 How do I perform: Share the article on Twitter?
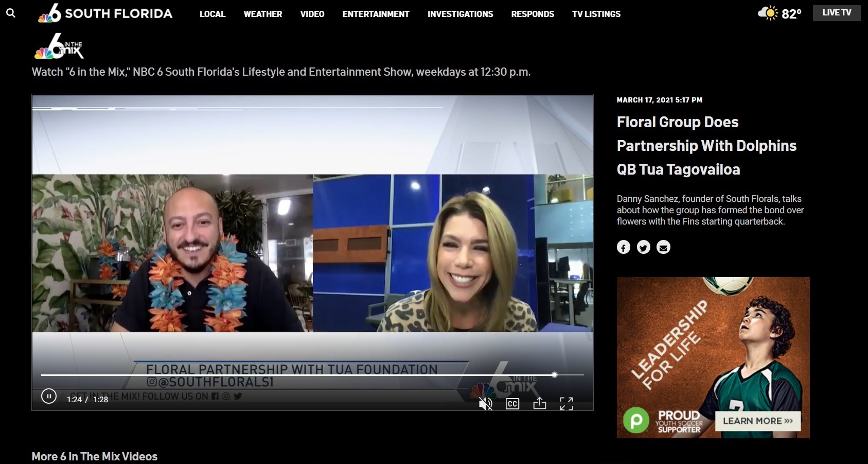pos(644,247)
